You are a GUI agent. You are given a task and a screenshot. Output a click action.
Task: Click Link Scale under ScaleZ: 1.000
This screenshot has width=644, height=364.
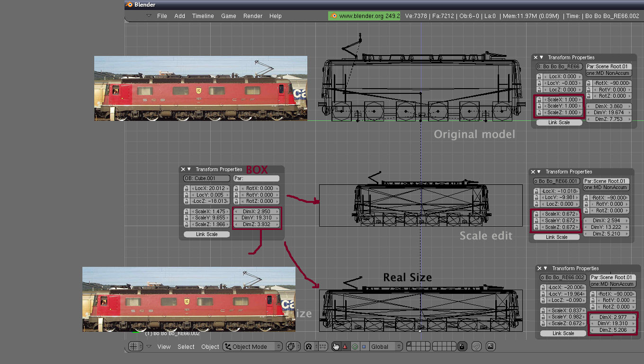[559, 122]
